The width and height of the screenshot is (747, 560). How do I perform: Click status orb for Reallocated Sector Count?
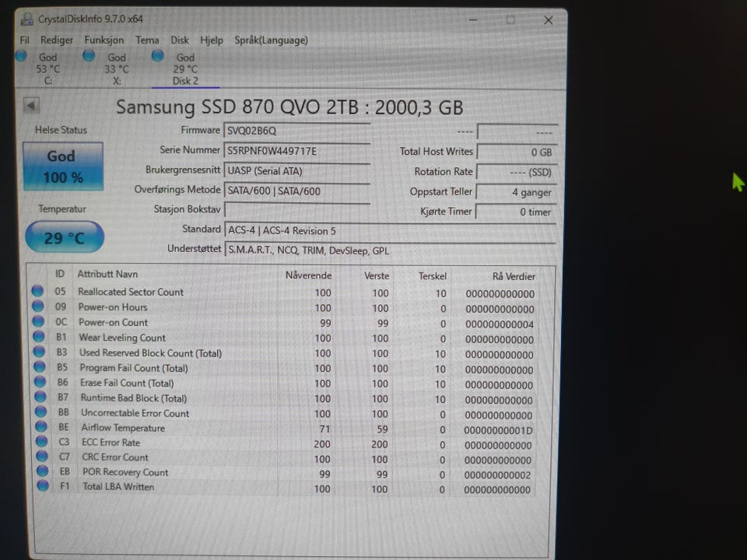[37, 291]
